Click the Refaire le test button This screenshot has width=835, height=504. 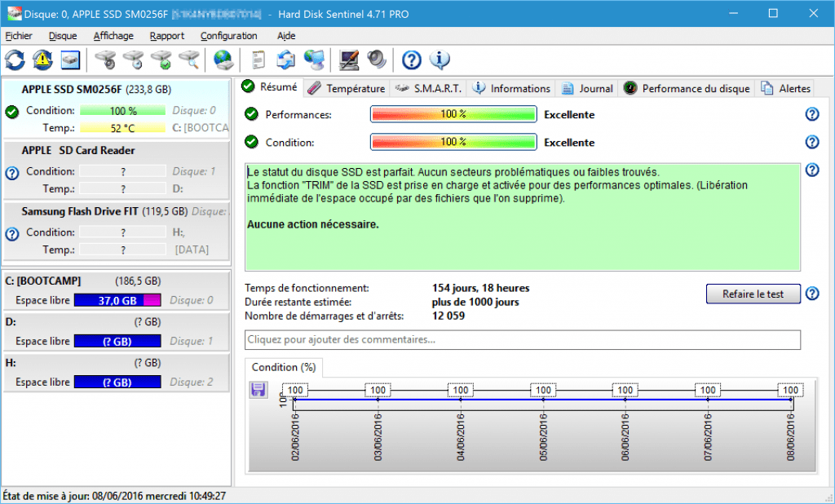[x=753, y=294]
